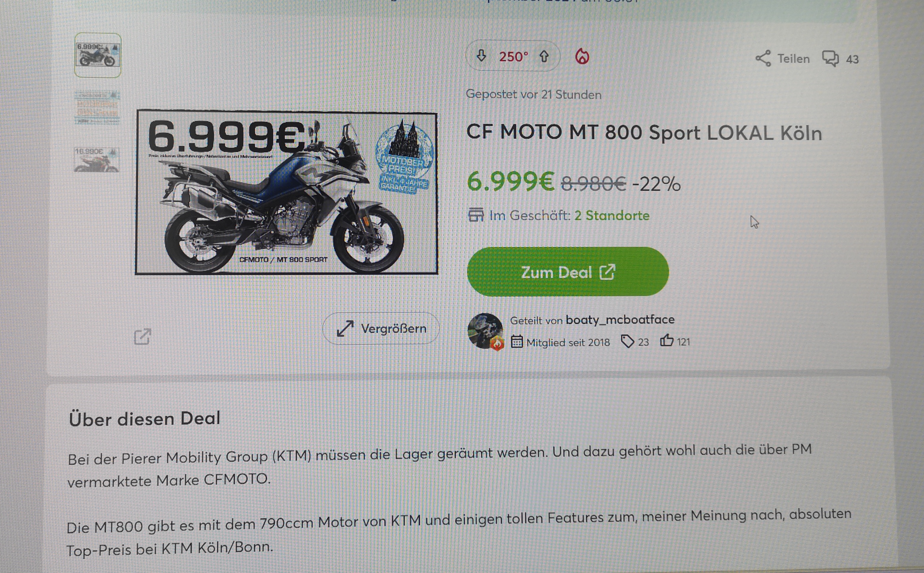Open boaty_mcboatface user profile link
The image size is (924, 573).
pos(620,320)
